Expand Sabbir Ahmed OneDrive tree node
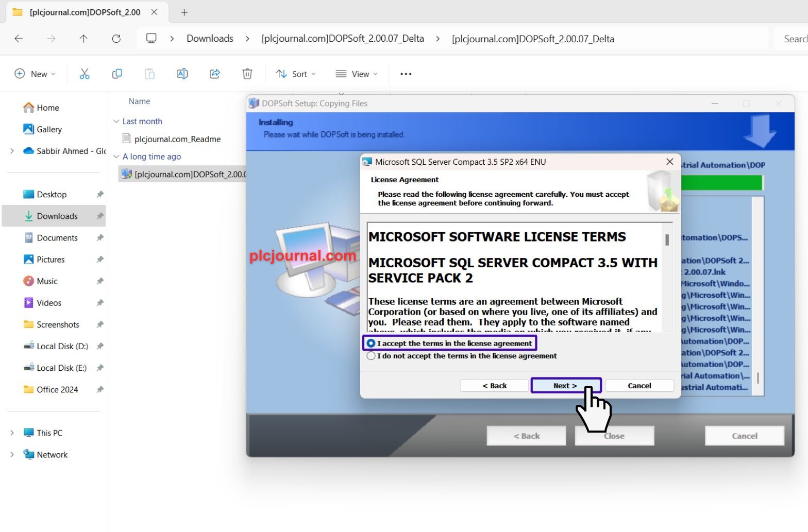The height and width of the screenshot is (532, 808). 12,151
